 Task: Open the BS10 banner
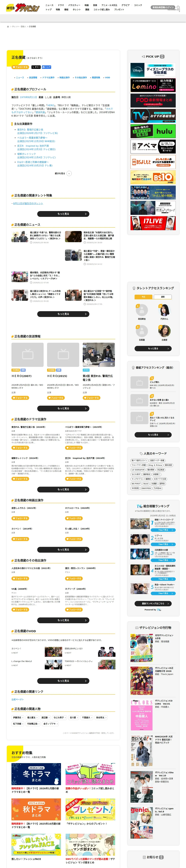[153, 177]
